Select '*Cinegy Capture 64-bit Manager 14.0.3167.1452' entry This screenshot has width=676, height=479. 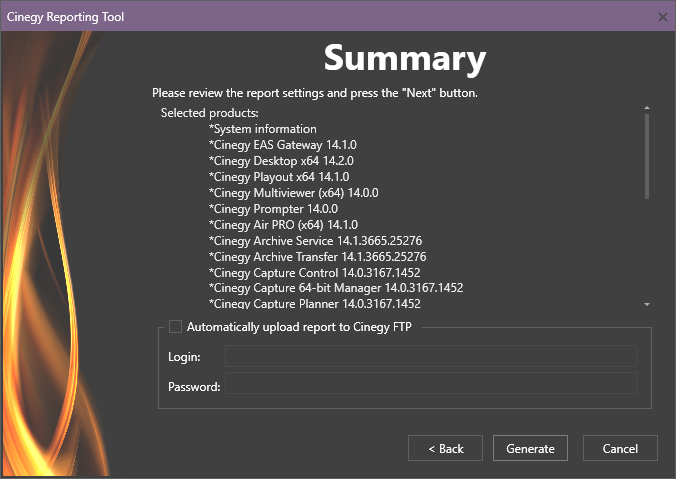tap(336, 288)
